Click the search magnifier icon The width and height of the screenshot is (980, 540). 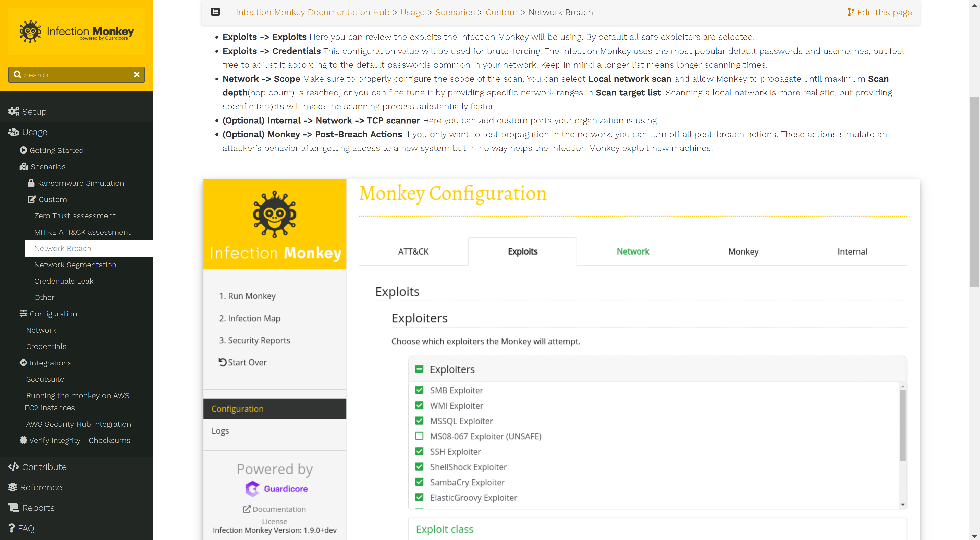17,75
